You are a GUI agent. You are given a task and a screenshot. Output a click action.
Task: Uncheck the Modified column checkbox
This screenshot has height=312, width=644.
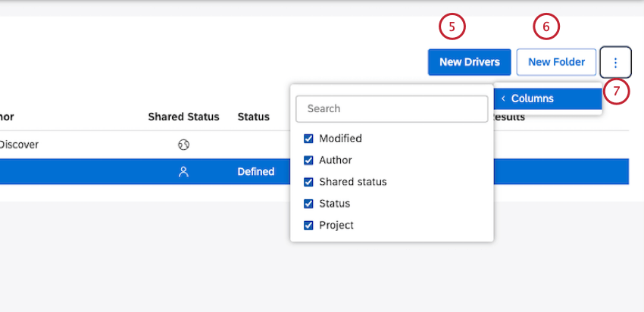point(308,139)
